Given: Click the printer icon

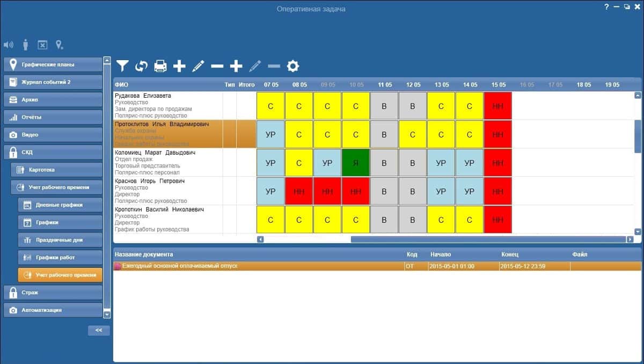Looking at the screenshot, I should pos(160,66).
